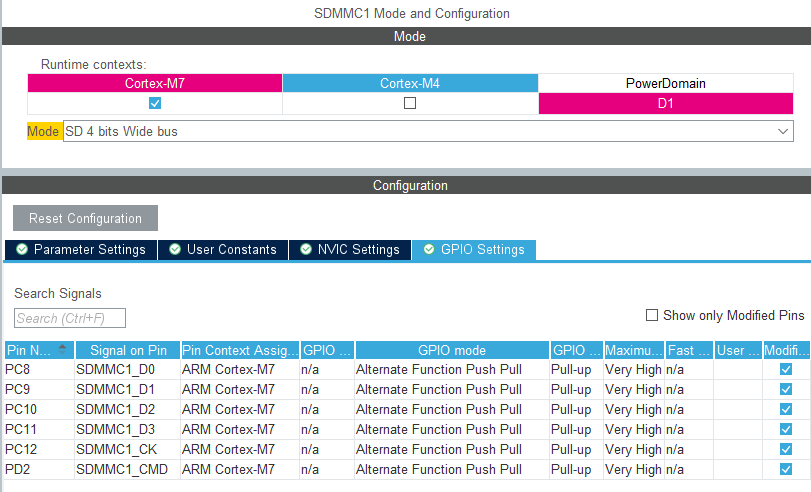Toggle the Modified checkbox for PD2 row
Screen dimensions: 811x492
[786, 469]
